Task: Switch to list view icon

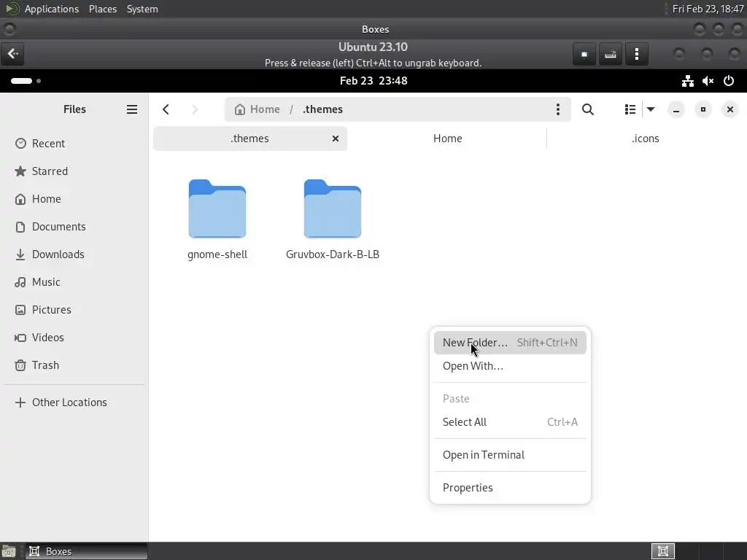Action: pos(630,109)
